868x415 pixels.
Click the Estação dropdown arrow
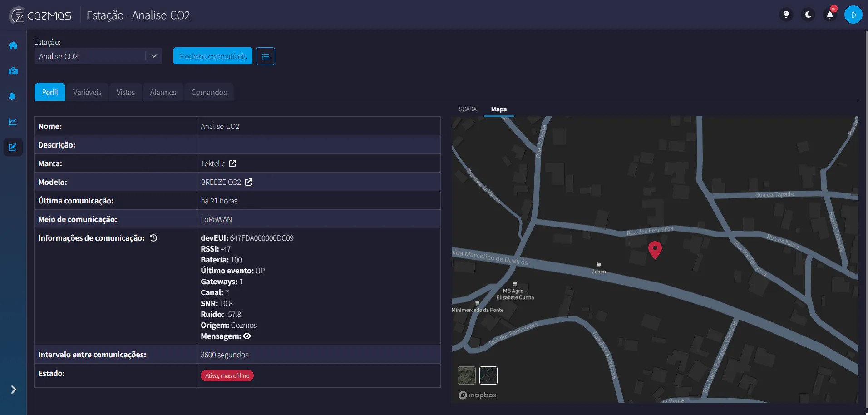pyautogui.click(x=154, y=56)
